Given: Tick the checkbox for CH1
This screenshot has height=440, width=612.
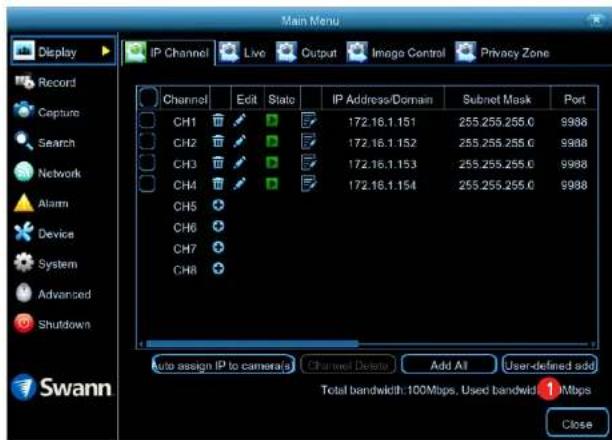Looking at the screenshot, I should click(x=147, y=121).
